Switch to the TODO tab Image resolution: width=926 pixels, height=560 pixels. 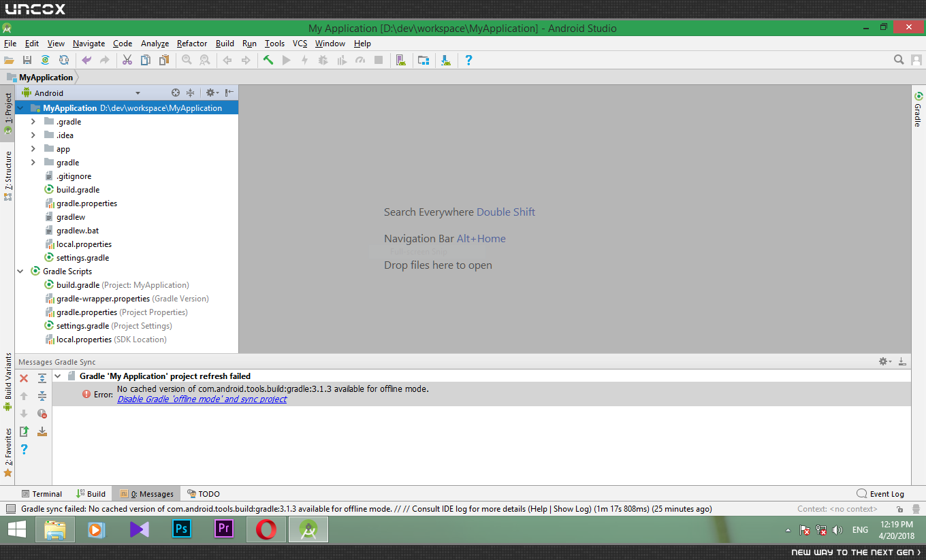click(204, 494)
